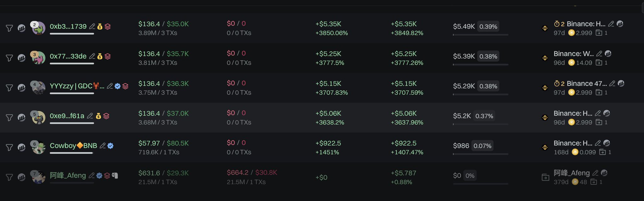Click the 0.38% badge next to $5.29K

coord(488,86)
